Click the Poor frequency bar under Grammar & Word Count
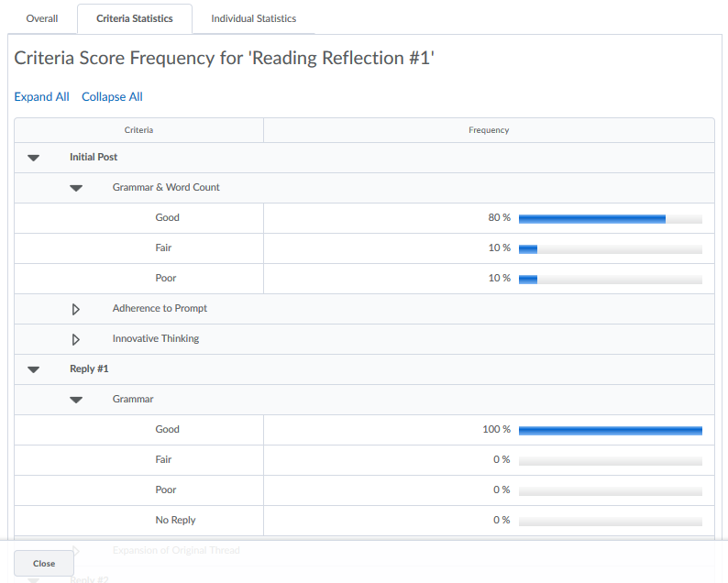Image resolution: width=728 pixels, height=583 pixels. (610, 280)
